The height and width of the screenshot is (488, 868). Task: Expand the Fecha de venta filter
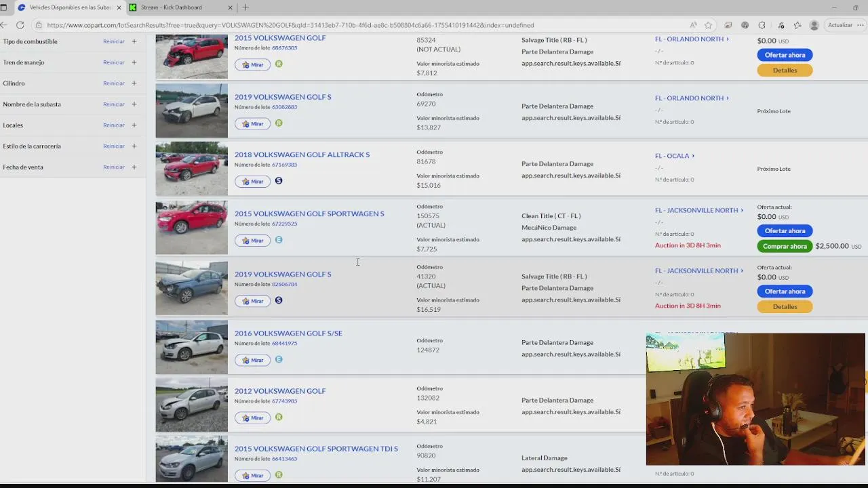pyautogui.click(x=134, y=167)
